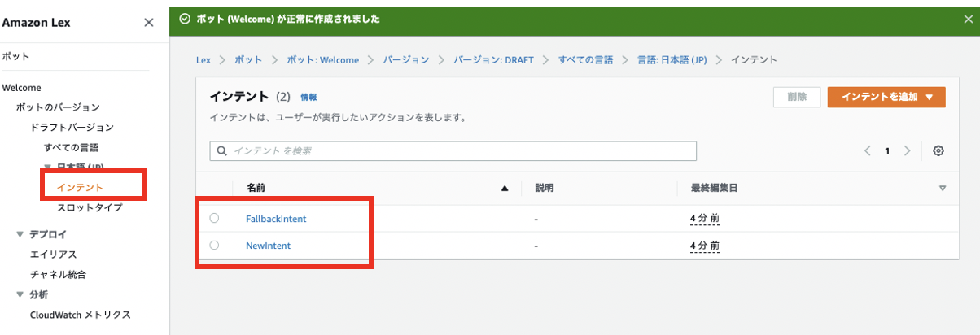Close the Amazon Lex sidebar panel
The image size is (980, 335).
tap(149, 23)
